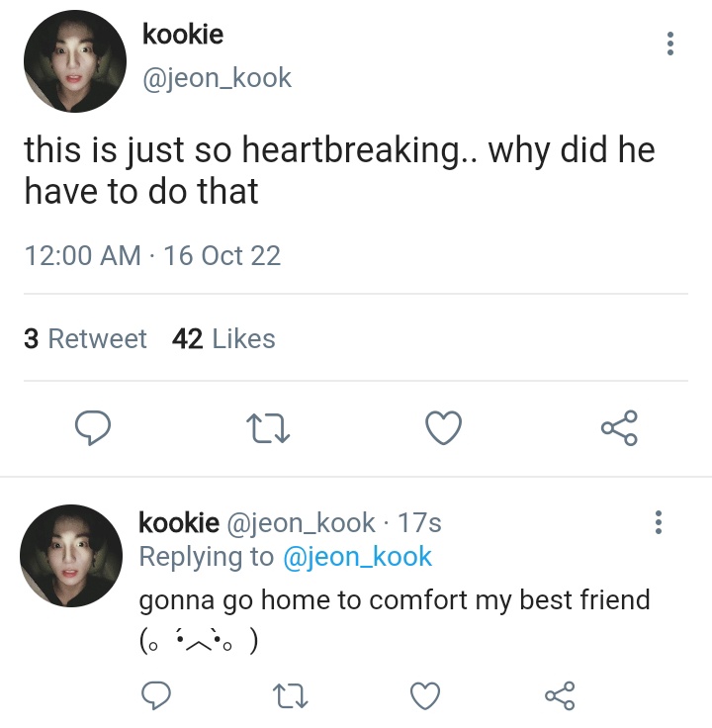This screenshot has width=712, height=728.
Task: View the 42 Likes list
Action: click(x=223, y=338)
